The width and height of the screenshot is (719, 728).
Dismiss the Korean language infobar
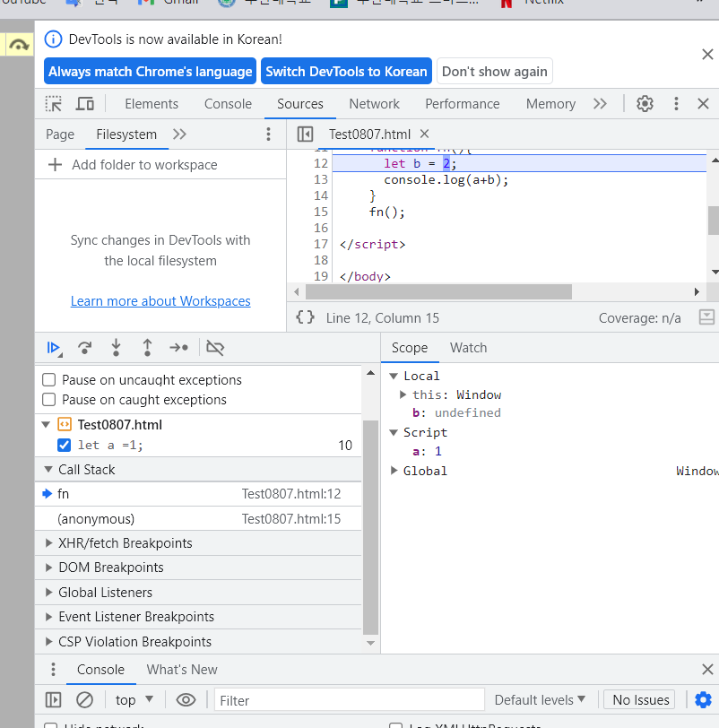[x=707, y=55]
